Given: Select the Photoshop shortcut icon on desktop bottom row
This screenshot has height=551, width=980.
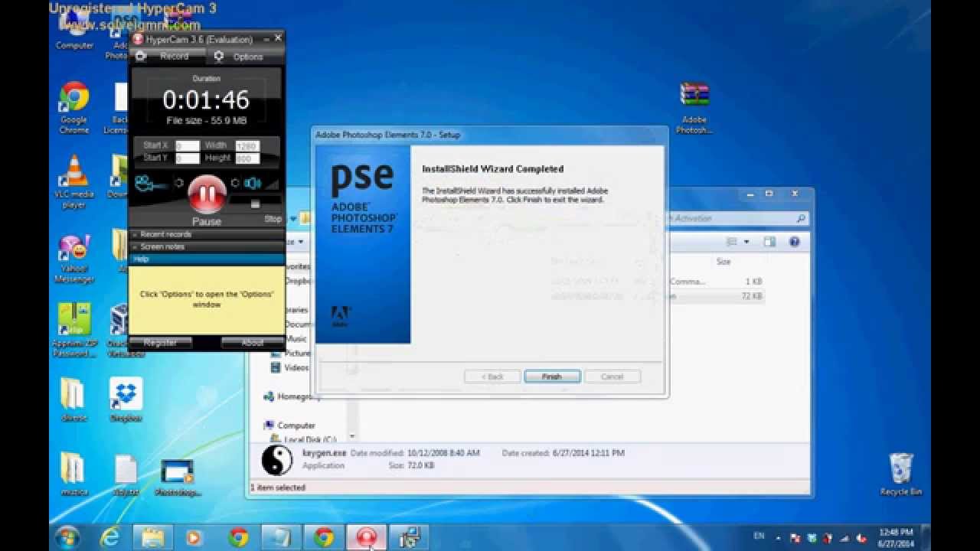Looking at the screenshot, I should [177, 478].
